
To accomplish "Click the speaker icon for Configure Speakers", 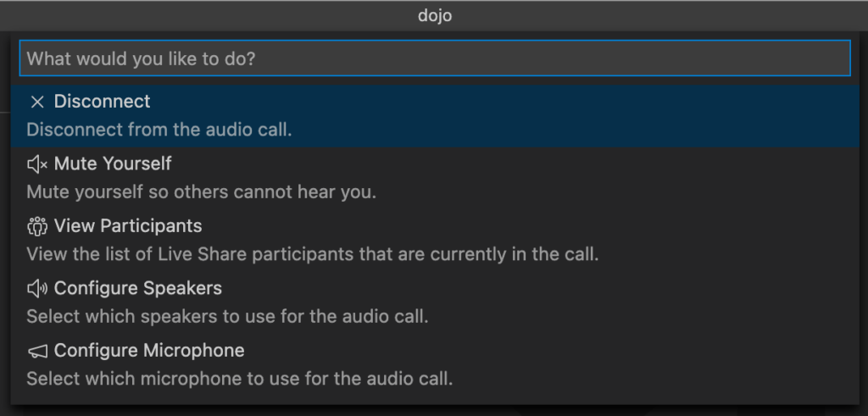I will point(37,289).
